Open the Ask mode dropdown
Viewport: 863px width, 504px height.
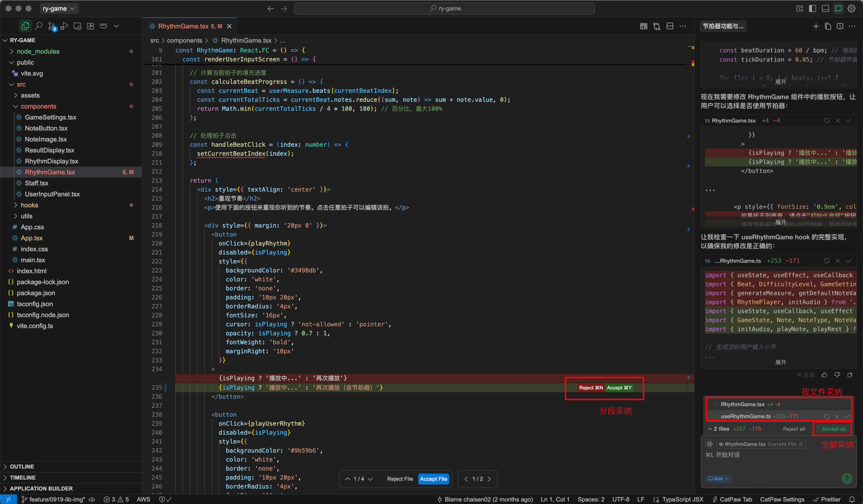point(718,479)
